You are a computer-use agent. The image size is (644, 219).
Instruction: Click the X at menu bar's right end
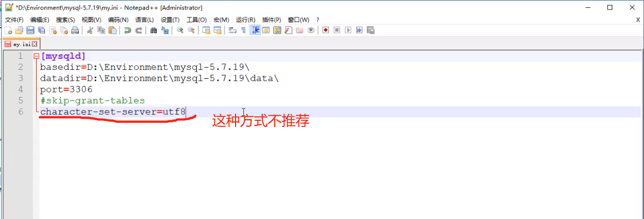(638, 20)
